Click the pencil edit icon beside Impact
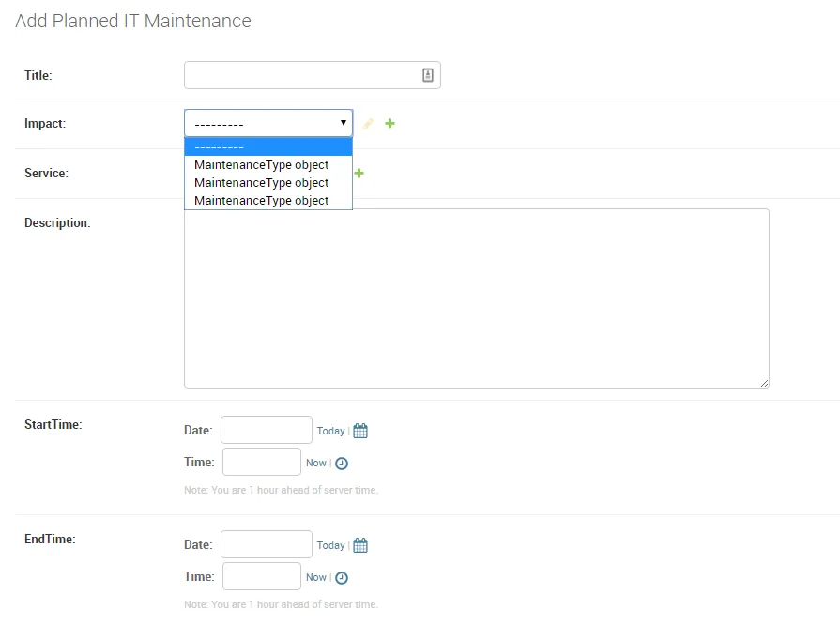Screen dimensions: 840x625 369,124
